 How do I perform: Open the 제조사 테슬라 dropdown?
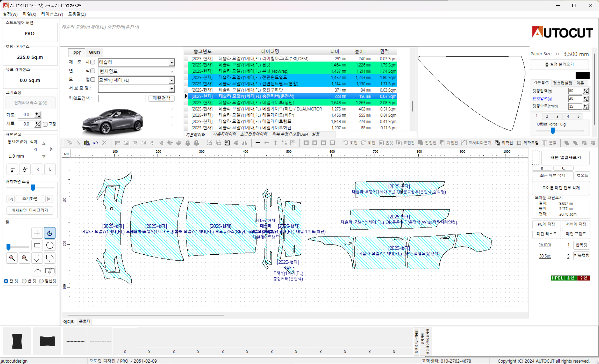172,63
